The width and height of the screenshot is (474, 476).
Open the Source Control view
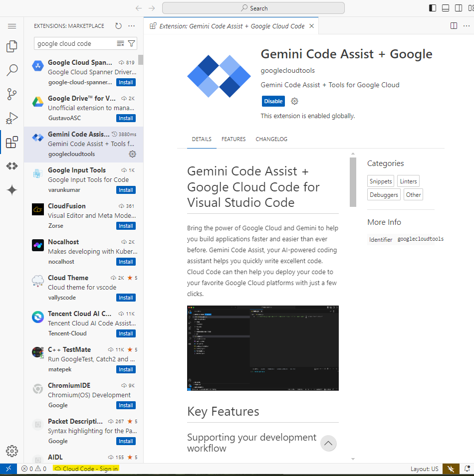coord(12,94)
